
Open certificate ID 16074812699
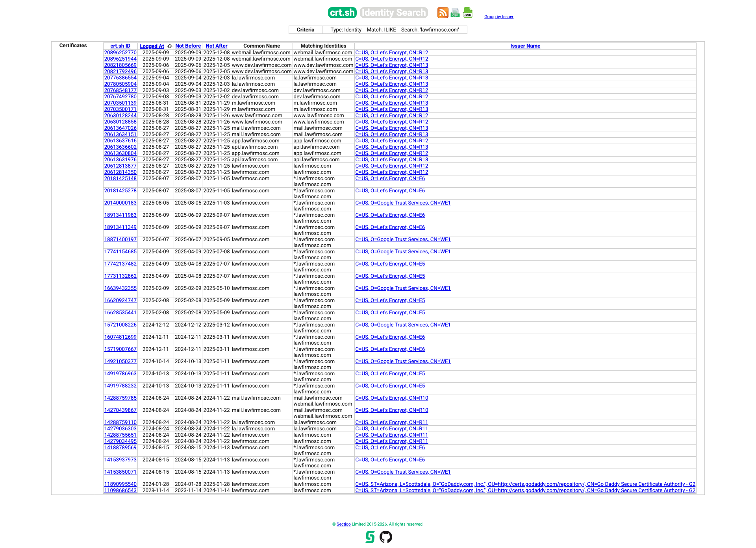120,337
